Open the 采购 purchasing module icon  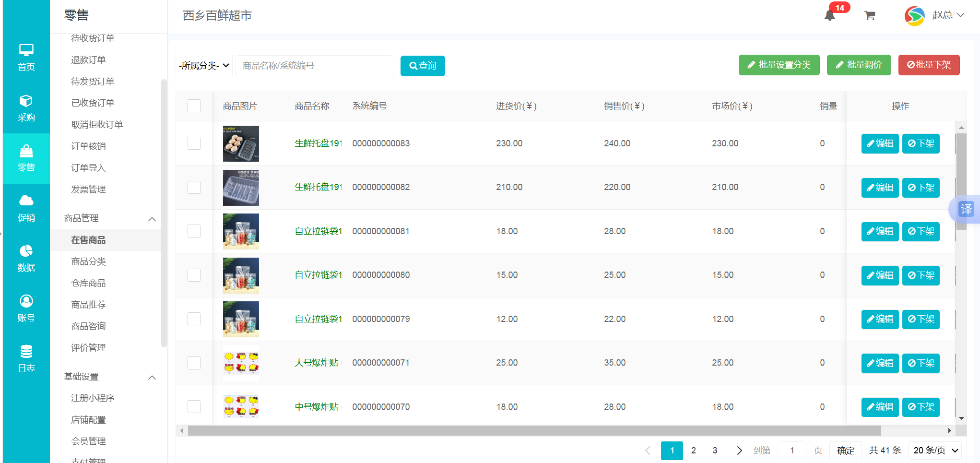point(25,108)
